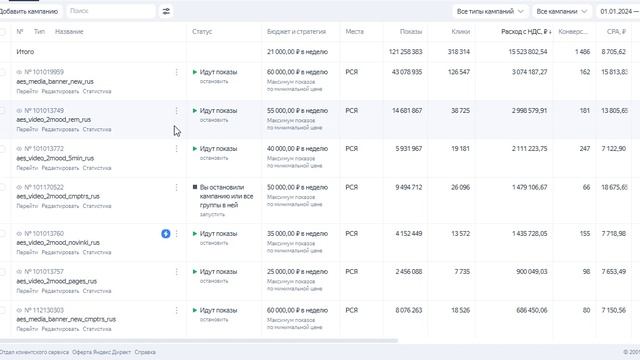Open the date range picker starting 01.01.2024
This screenshot has width=640, height=360.
tap(618, 11)
